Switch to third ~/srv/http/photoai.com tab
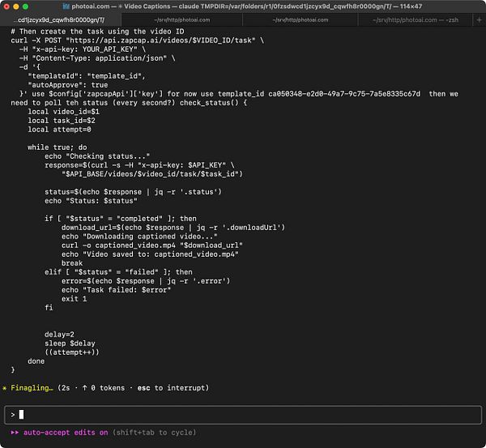The height and width of the screenshot is (448, 486). (x=301, y=19)
